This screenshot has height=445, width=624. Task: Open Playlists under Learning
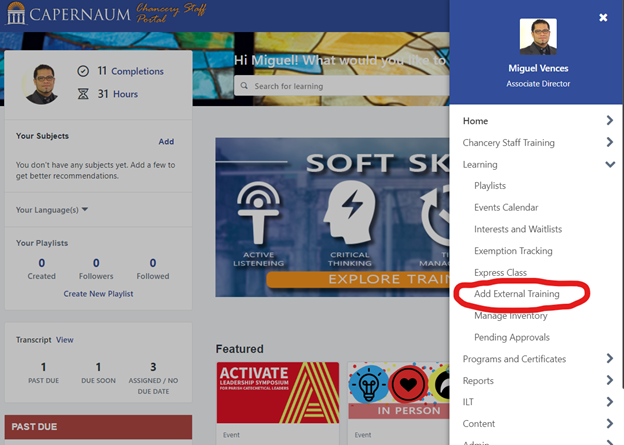[x=490, y=186]
